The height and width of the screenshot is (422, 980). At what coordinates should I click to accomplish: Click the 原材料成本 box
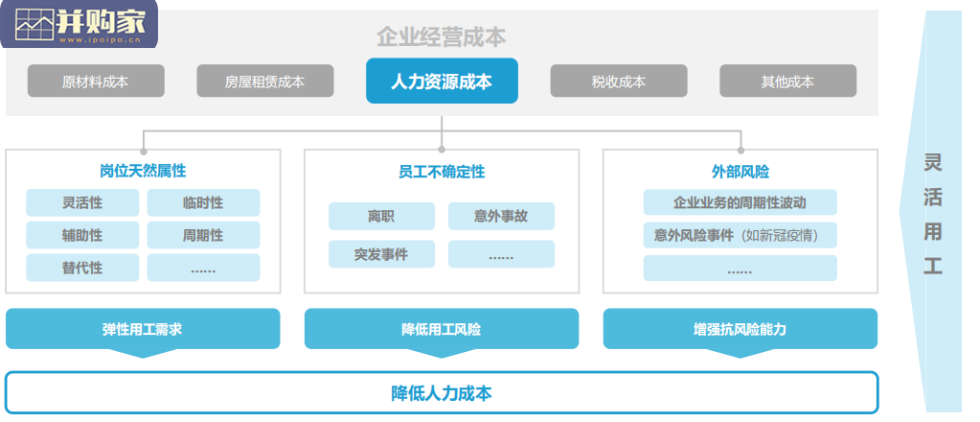(96, 81)
